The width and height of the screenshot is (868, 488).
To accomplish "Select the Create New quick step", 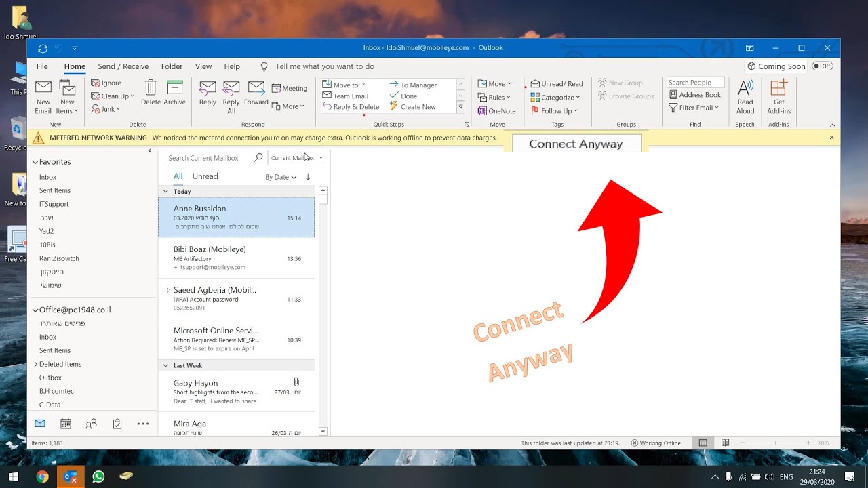I will click(x=413, y=107).
